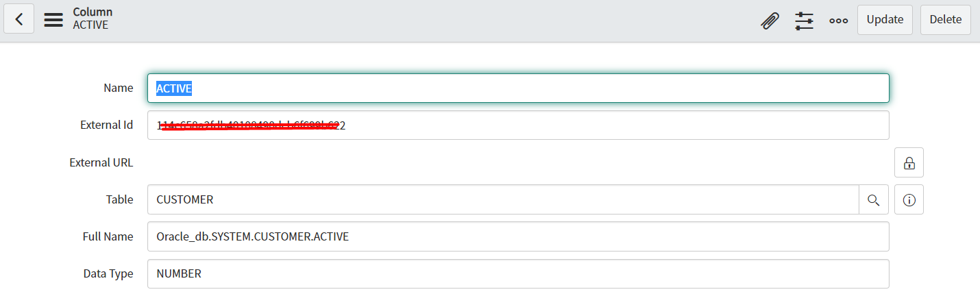Open the hamburger context menu
980x294 pixels.
pos(53,19)
